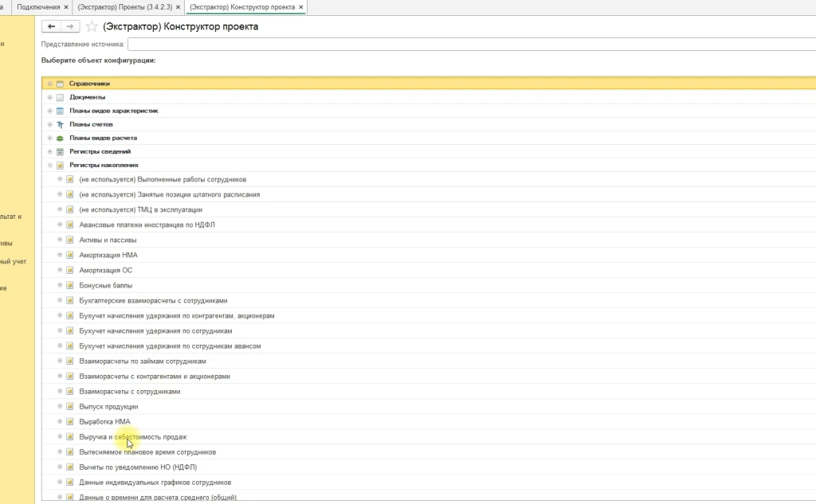Click the Планы видов расчета icon
Screen dimensions: 816x504
tap(60, 138)
